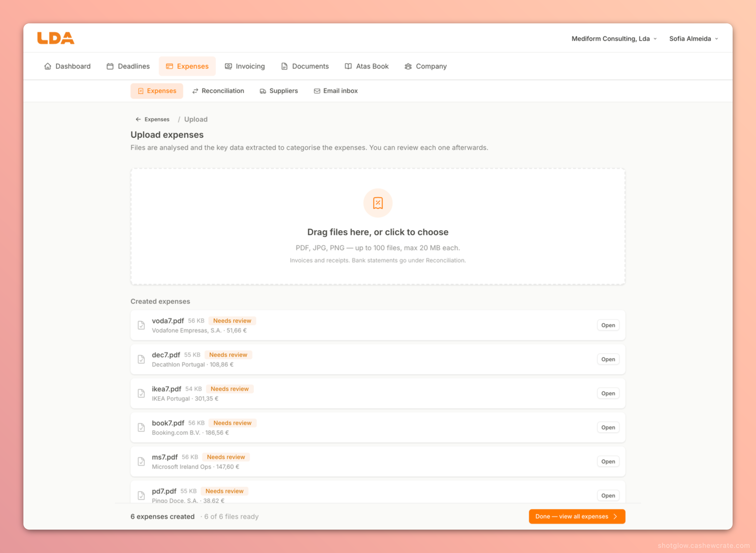756x553 pixels.
Task: Click the Needs review badge on dec7.pdf
Action: 228,355
